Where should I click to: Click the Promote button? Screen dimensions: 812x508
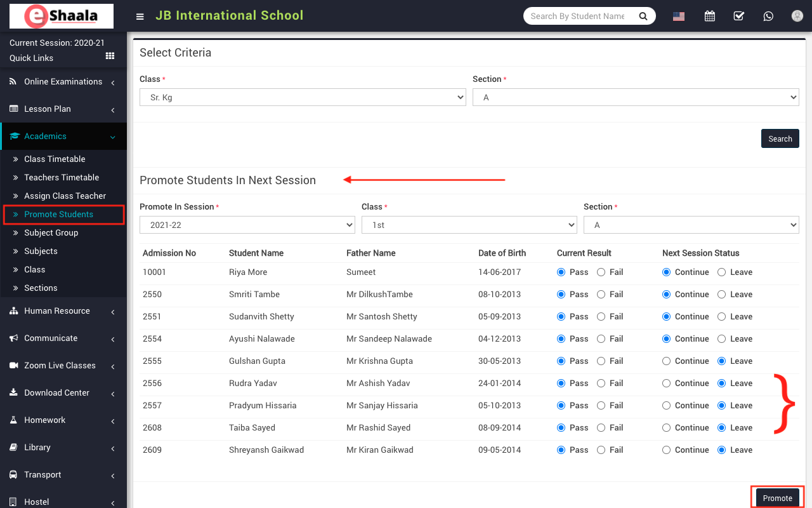(x=777, y=498)
